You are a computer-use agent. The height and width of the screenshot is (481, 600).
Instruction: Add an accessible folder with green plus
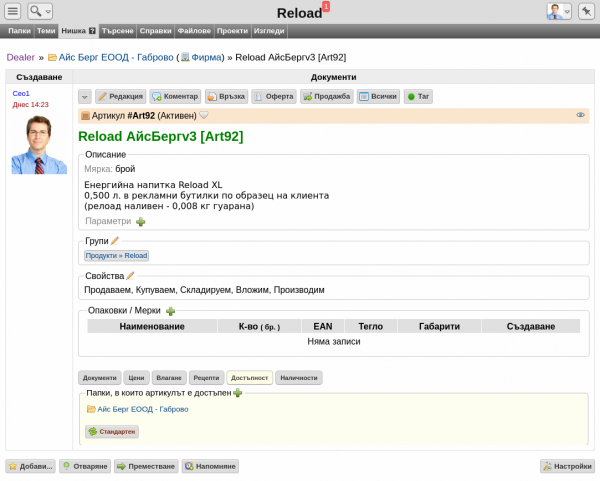[238, 394]
